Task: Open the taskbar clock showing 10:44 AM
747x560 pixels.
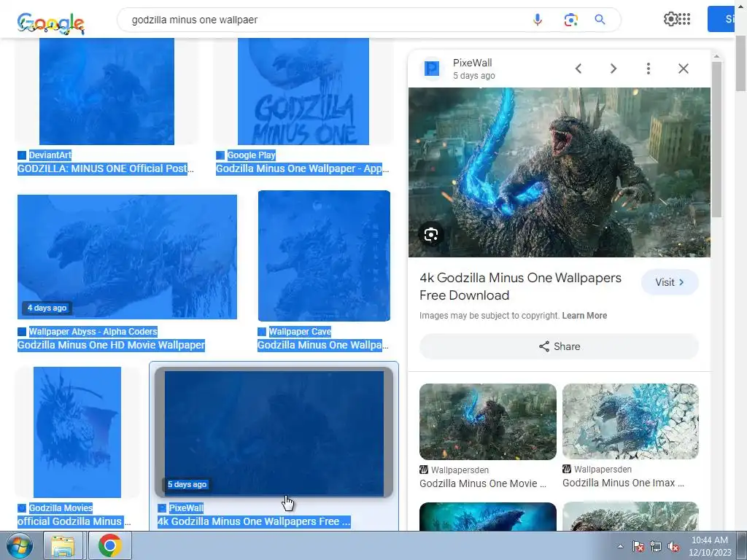Action: tap(709, 546)
